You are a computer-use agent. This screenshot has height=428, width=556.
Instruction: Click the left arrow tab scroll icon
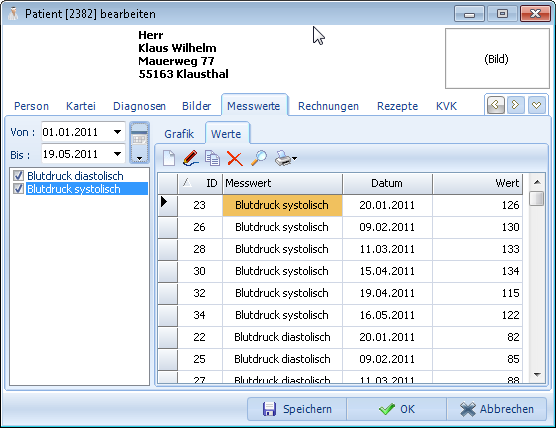tap(496, 105)
